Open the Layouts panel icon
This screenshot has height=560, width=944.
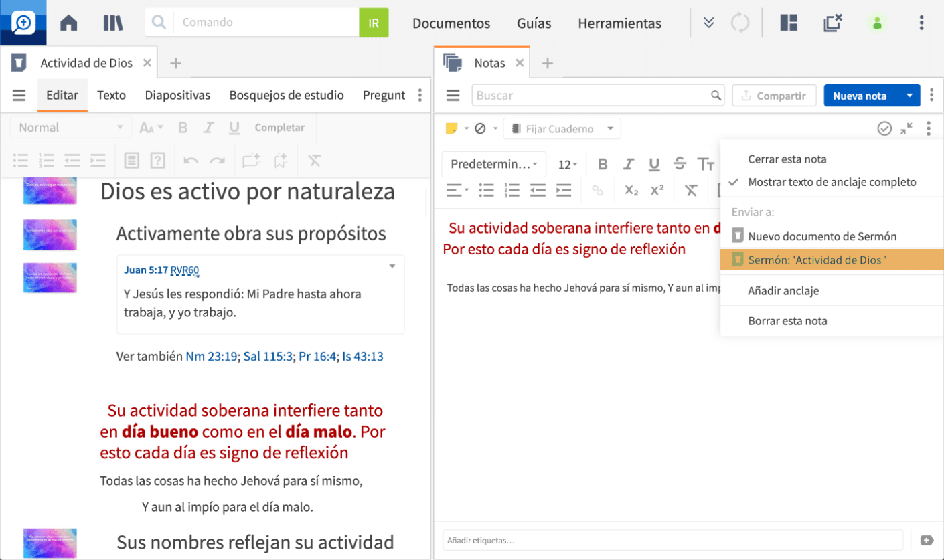coord(789,23)
